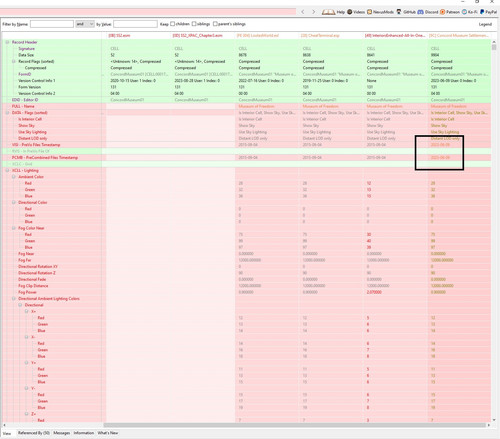This screenshot has height=439, width=500.
Task: Toggle the Keep siblings checkbox
Action: (194, 24)
